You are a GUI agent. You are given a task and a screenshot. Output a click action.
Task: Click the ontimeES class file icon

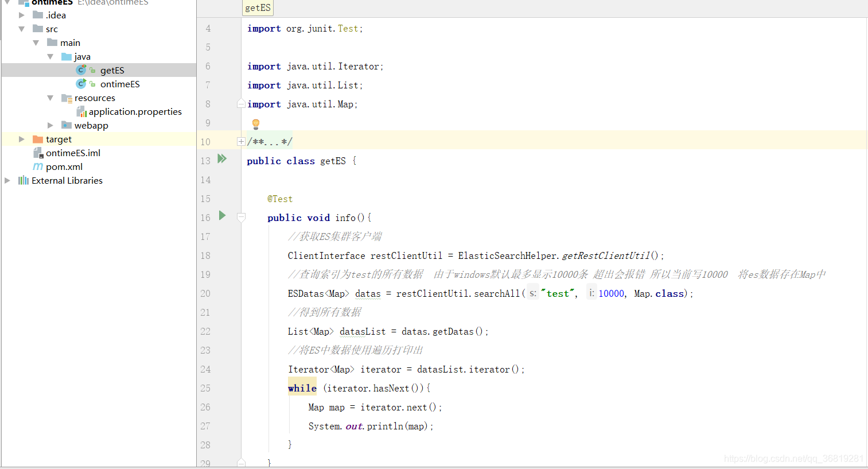pyautogui.click(x=81, y=84)
